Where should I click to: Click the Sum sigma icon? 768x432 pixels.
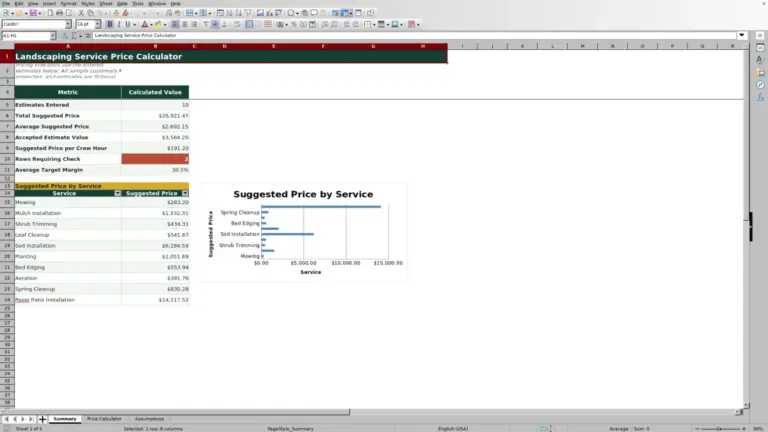[74, 36]
